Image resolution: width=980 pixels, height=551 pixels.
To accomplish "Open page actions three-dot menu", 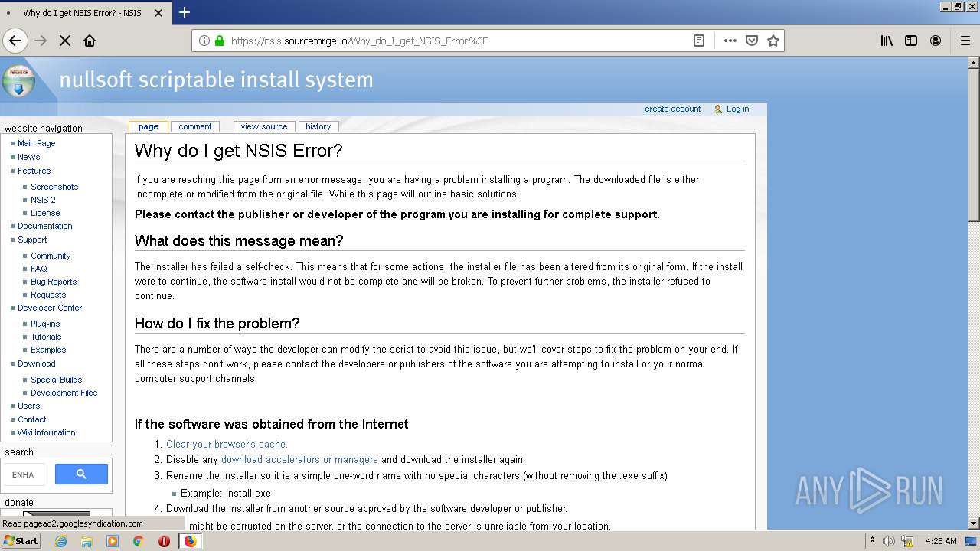I will click(x=730, y=41).
